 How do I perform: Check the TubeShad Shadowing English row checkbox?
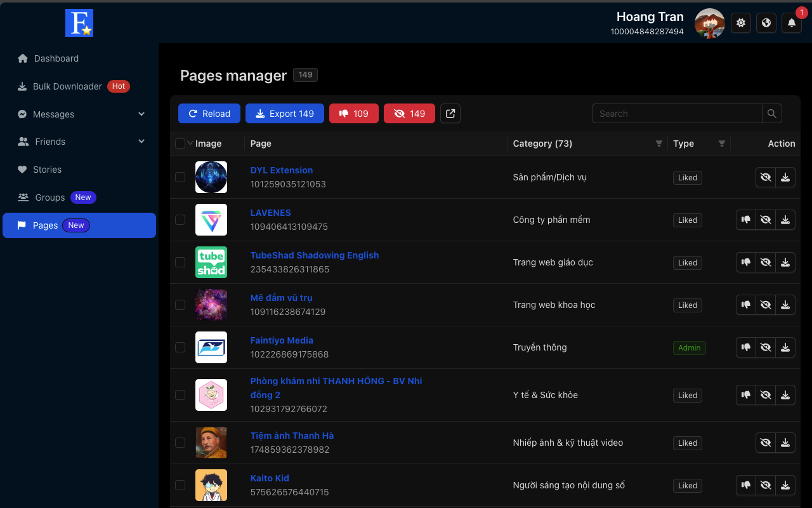180,262
